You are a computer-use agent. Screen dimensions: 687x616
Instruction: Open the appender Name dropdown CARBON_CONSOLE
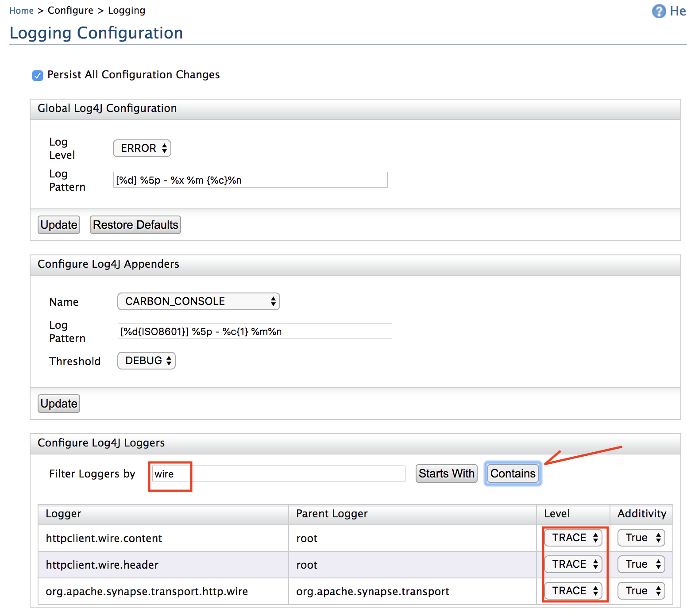pyautogui.click(x=198, y=301)
